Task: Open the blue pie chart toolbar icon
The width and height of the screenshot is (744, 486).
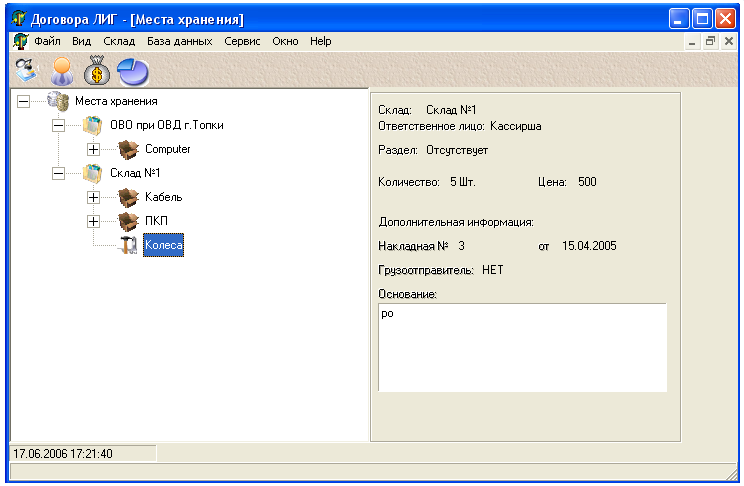Action: [133, 72]
